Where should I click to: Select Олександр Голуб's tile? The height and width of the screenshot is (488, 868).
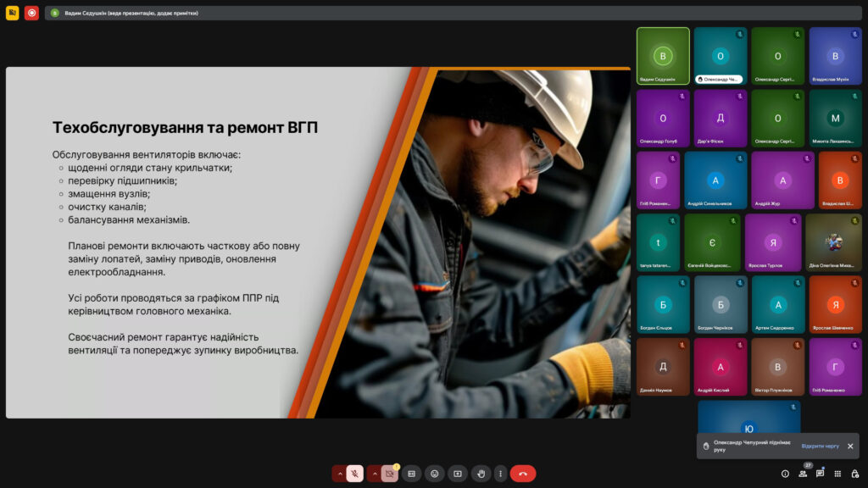click(663, 119)
